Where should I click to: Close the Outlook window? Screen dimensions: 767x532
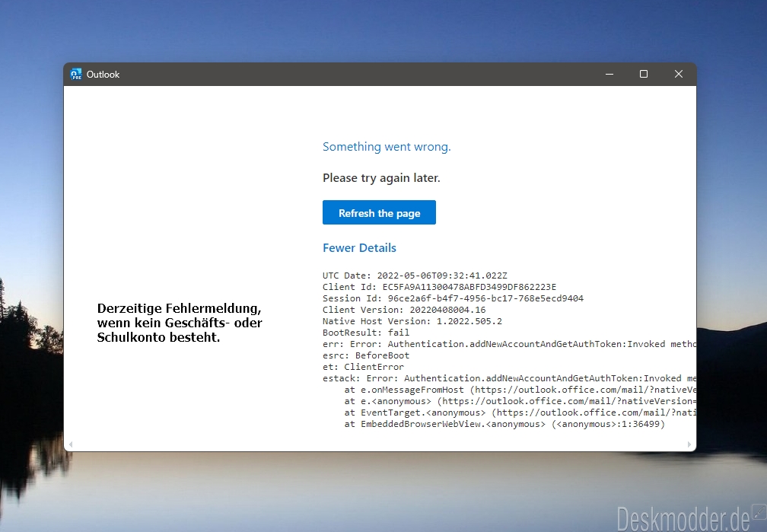click(679, 74)
